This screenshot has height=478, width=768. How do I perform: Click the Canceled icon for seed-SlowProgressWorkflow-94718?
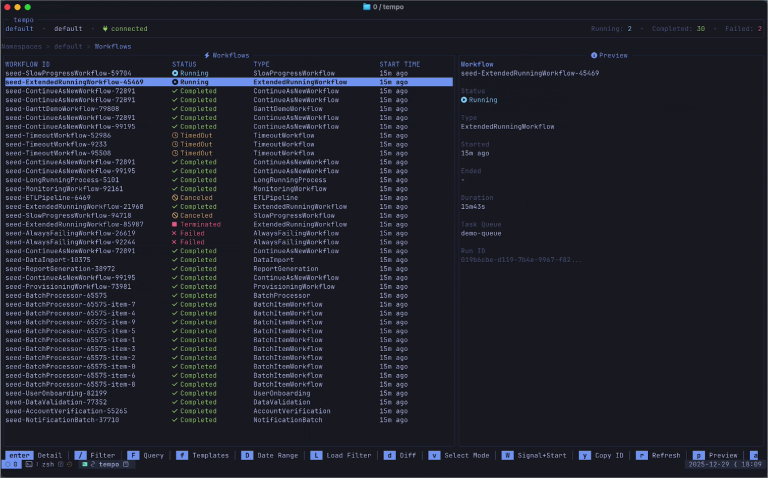click(175, 215)
